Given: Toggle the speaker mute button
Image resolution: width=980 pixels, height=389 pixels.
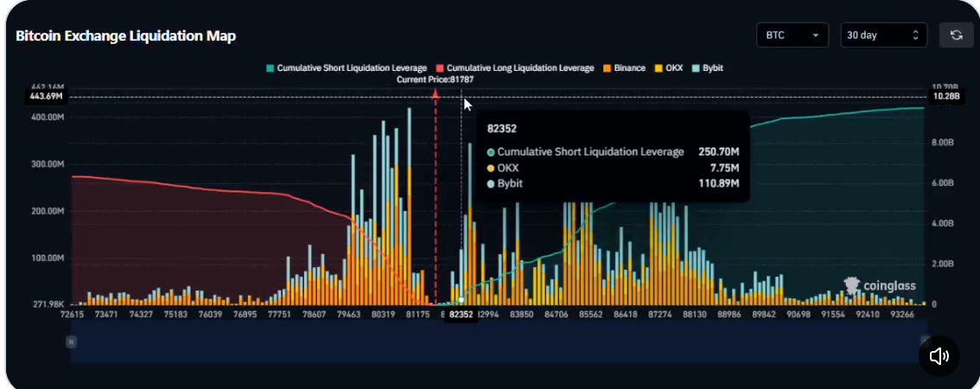Looking at the screenshot, I should (939, 356).
